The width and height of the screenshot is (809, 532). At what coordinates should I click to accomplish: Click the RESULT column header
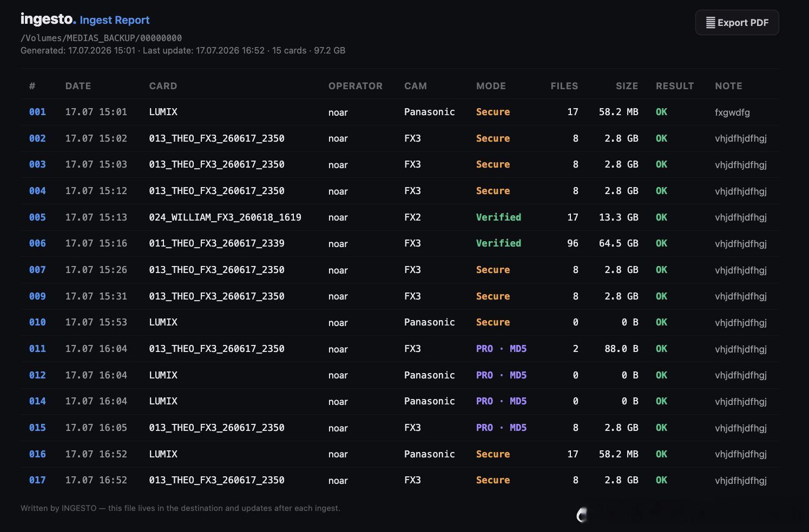coord(675,86)
